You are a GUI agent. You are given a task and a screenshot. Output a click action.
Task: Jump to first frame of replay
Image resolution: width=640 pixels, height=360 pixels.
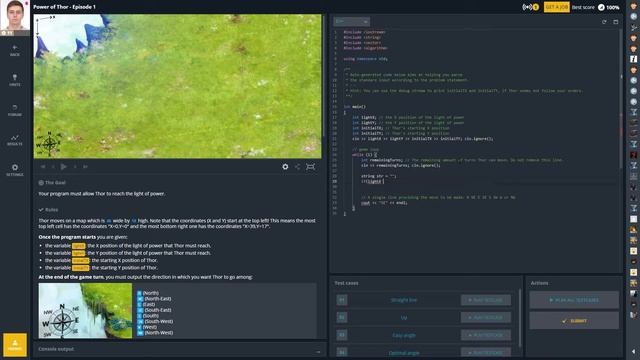[x=43, y=167]
